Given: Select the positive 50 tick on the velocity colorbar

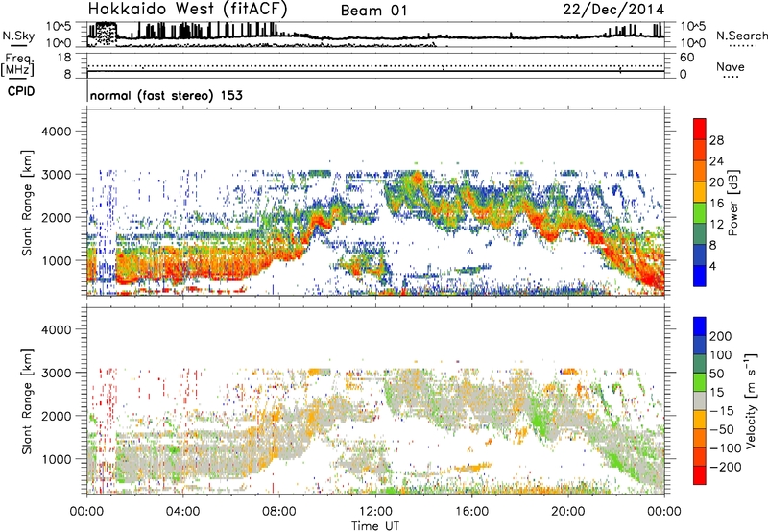Looking at the screenshot, I should pos(716,374).
